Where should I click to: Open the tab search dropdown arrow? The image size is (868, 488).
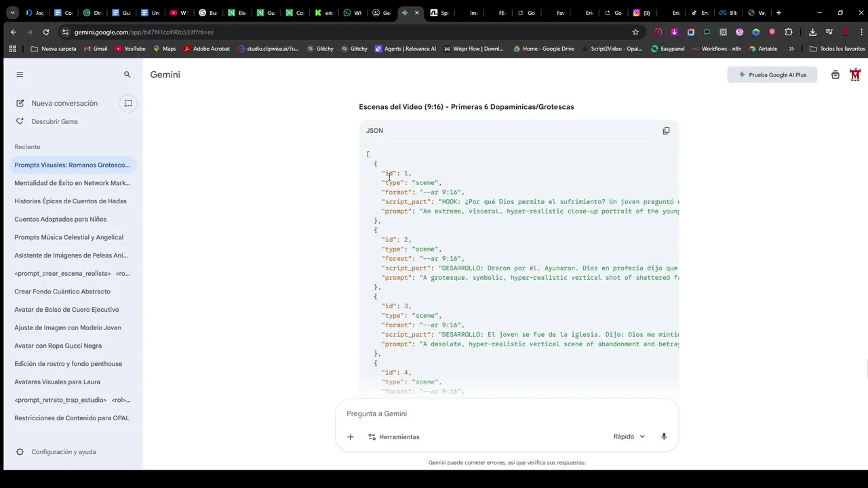pos(12,12)
